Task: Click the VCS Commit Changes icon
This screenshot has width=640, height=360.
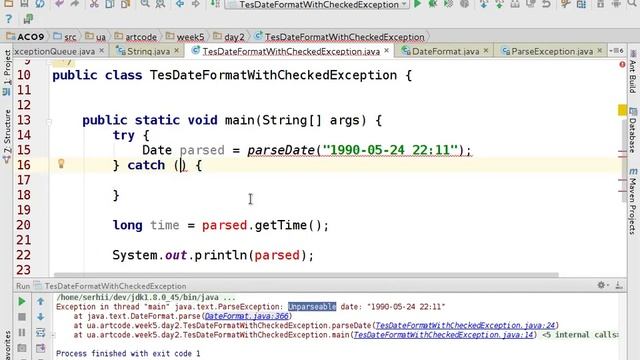Action: pyautogui.click(x=499, y=4)
